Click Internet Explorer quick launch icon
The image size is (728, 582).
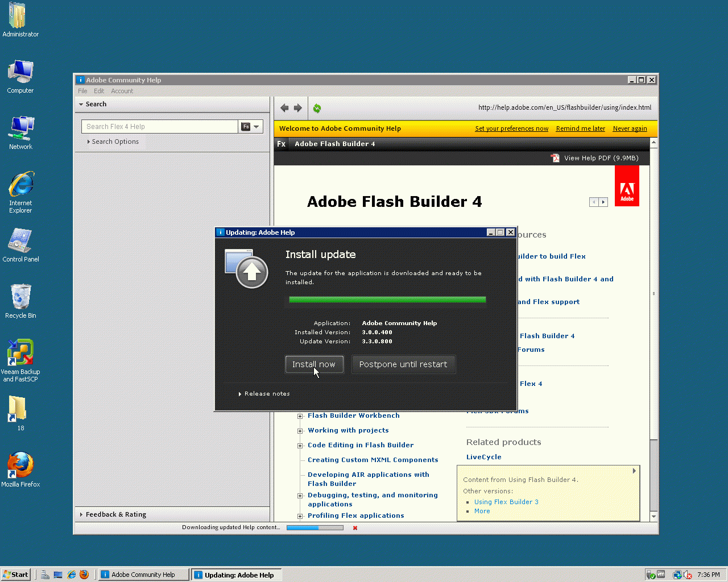[x=72, y=575]
